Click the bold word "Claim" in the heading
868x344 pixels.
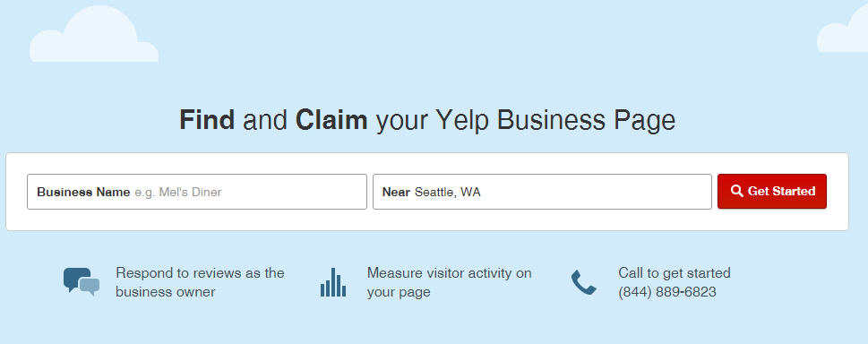(331, 120)
